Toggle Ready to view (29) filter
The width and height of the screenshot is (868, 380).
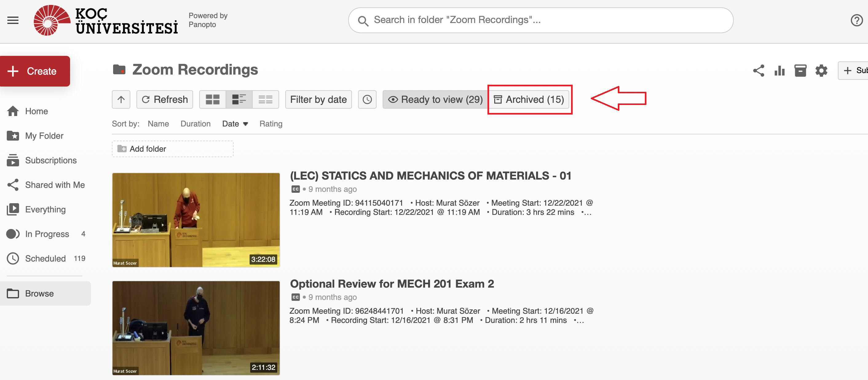pos(435,100)
